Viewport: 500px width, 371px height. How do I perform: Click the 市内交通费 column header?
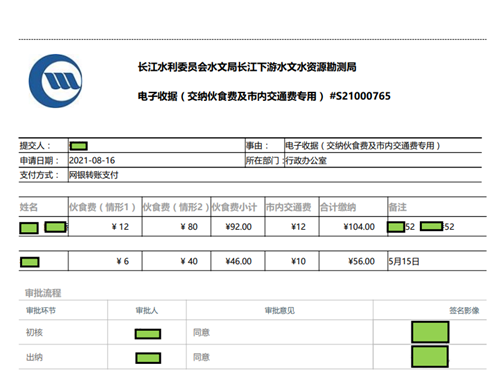point(289,207)
